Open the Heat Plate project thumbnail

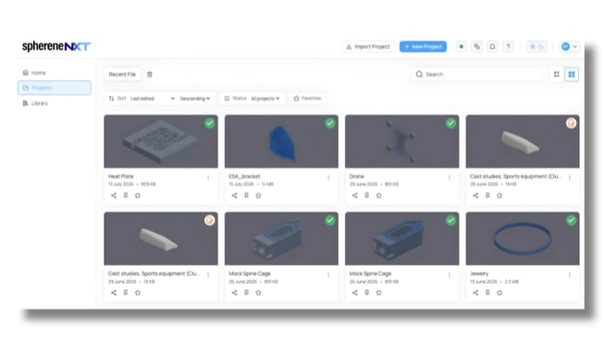tap(161, 141)
